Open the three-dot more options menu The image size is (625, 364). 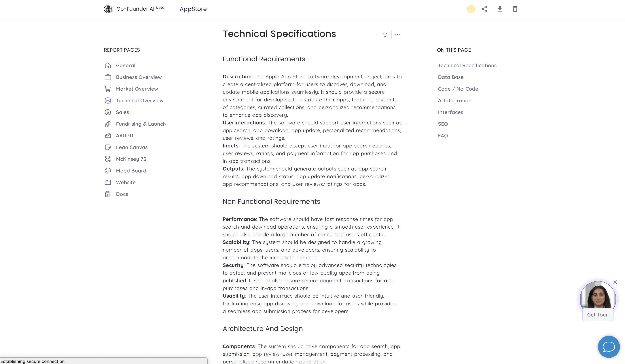point(397,35)
